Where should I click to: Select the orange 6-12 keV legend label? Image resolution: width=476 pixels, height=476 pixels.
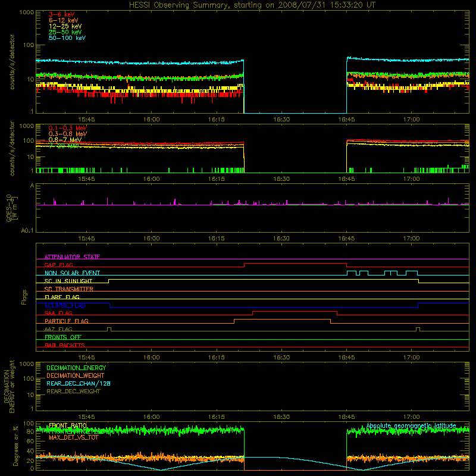[64, 20]
